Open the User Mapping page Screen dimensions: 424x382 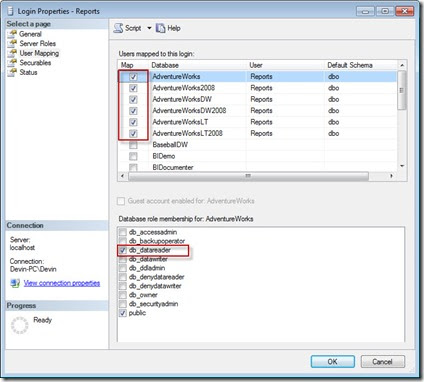[39, 53]
